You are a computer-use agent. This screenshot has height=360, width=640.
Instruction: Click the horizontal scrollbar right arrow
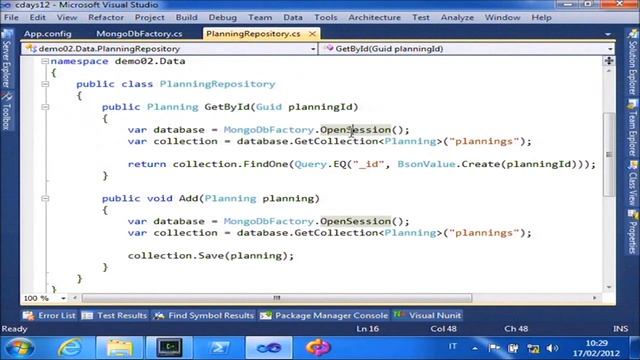pyautogui.click(x=594, y=298)
